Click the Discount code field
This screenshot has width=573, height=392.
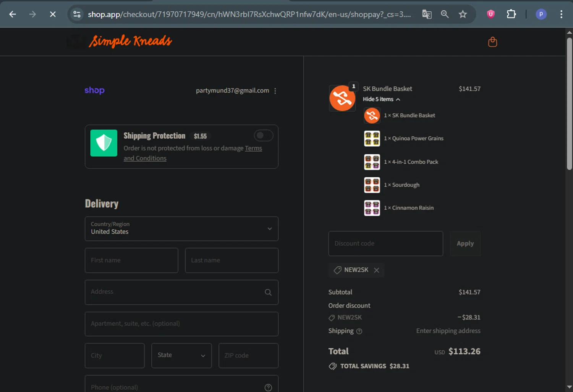[386, 243]
